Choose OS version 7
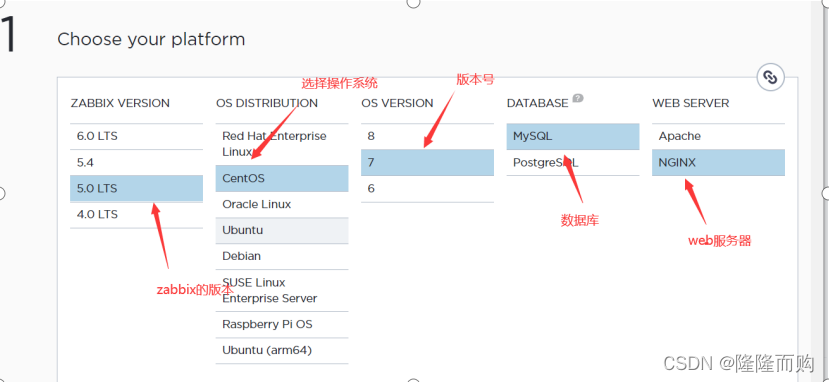The height and width of the screenshot is (382, 829). (427, 163)
